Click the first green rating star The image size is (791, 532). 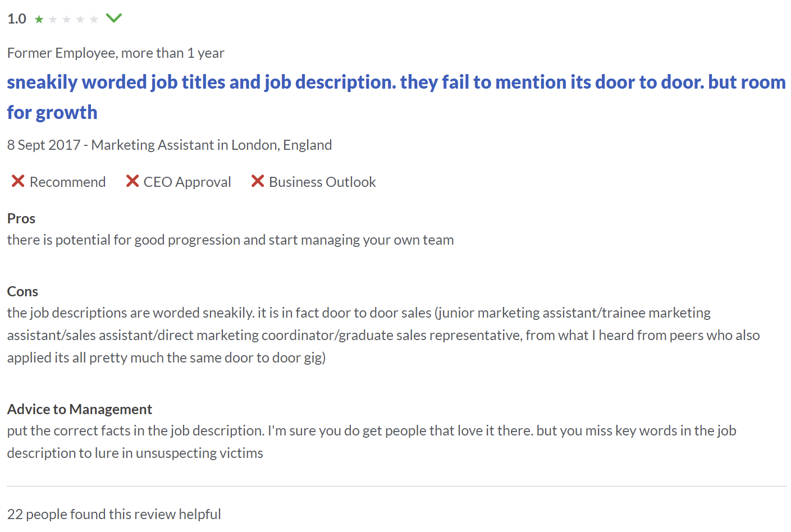point(39,20)
